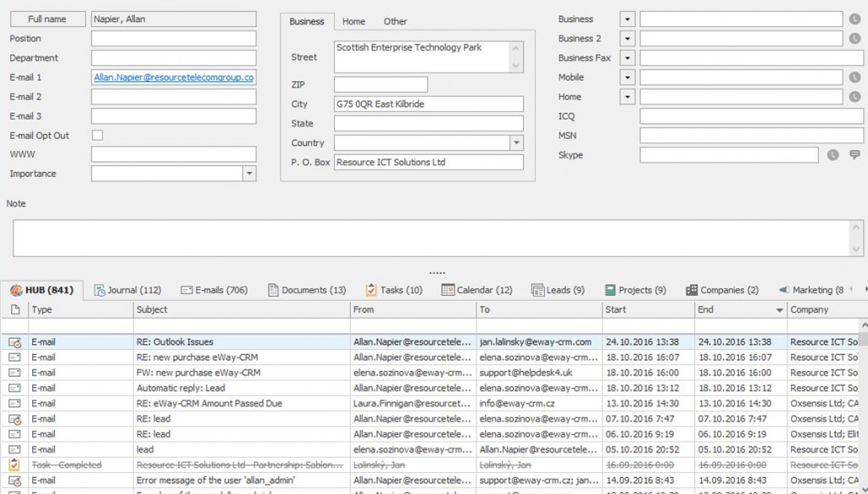The width and height of the screenshot is (868, 494).
Task: Click the Position input field
Action: (174, 39)
